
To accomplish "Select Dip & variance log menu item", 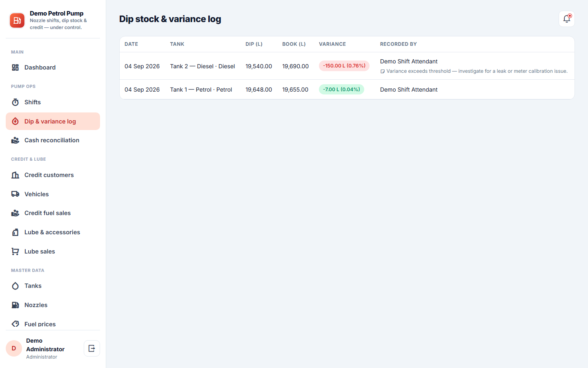I will (53, 121).
